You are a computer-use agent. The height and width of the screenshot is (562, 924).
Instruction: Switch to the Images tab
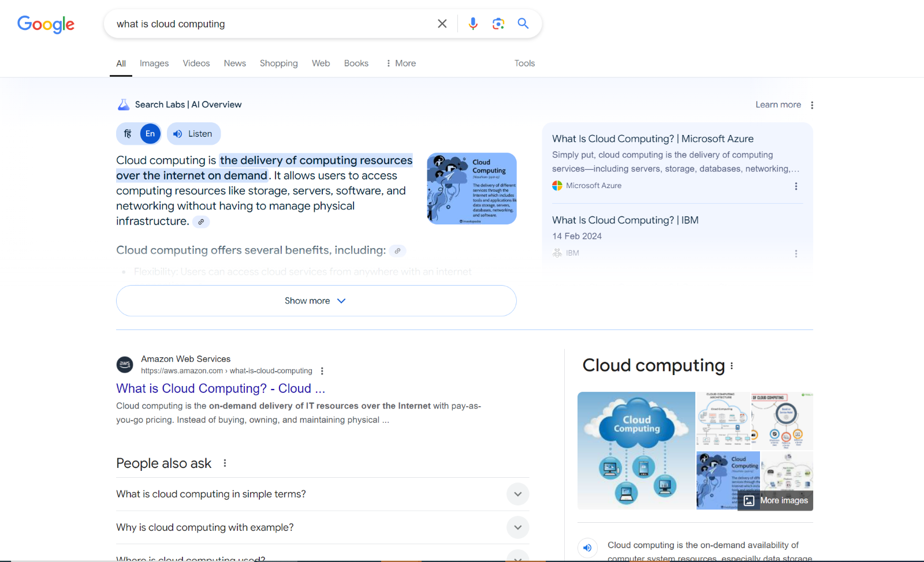point(154,63)
